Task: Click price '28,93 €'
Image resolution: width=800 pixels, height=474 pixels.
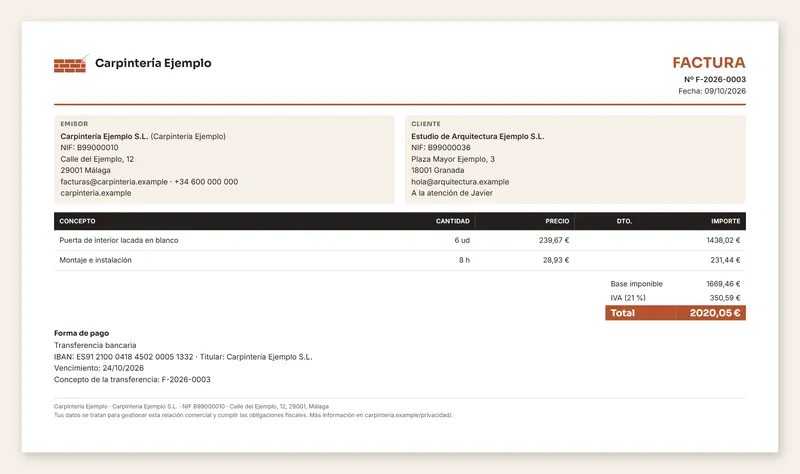Action: [x=556, y=260]
